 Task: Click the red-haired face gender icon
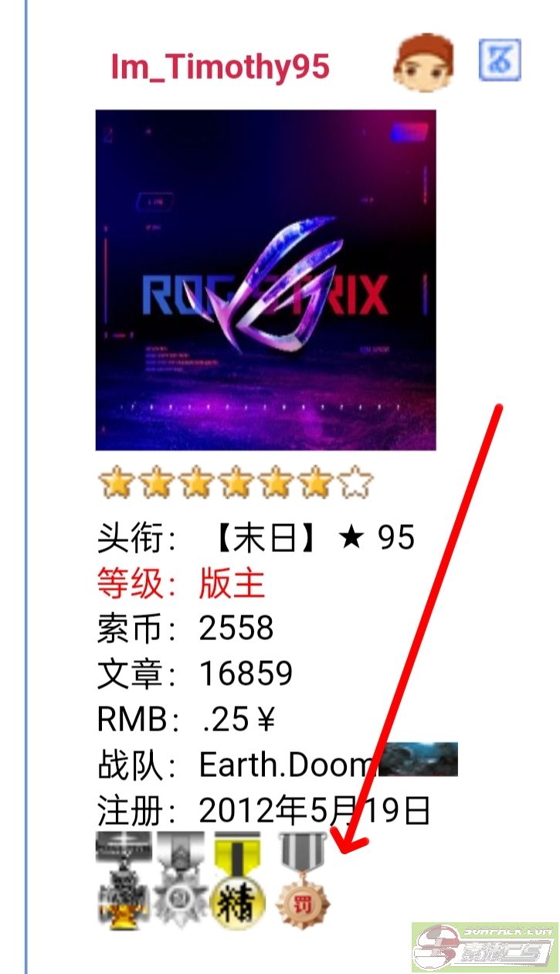coord(423,62)
